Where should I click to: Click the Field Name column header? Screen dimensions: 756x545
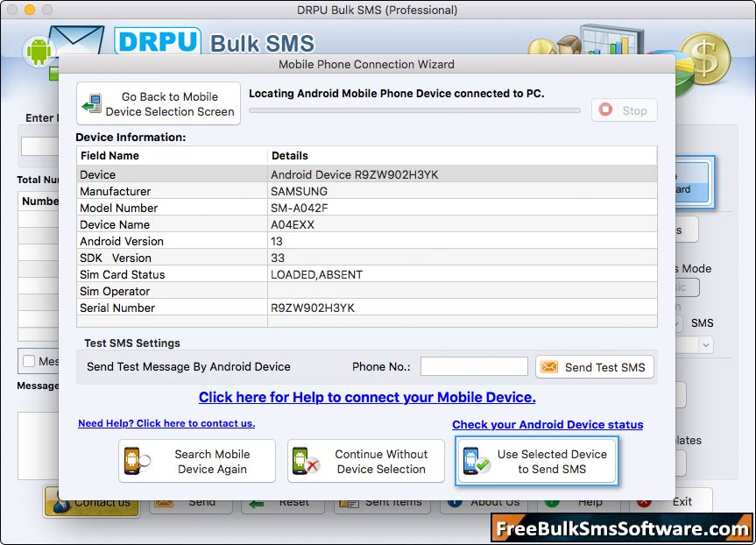[172, 156]
